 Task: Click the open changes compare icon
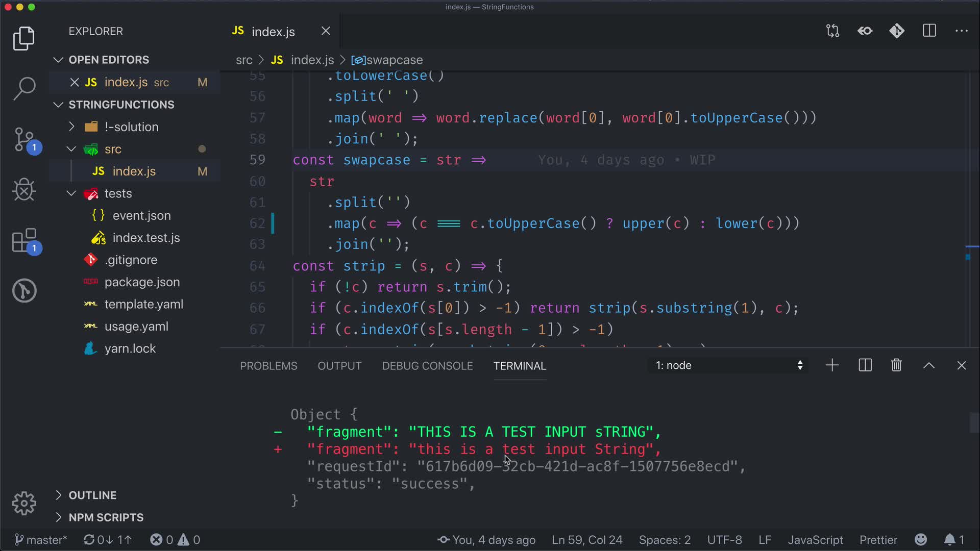pyautogui.click(x=832, y=31)
